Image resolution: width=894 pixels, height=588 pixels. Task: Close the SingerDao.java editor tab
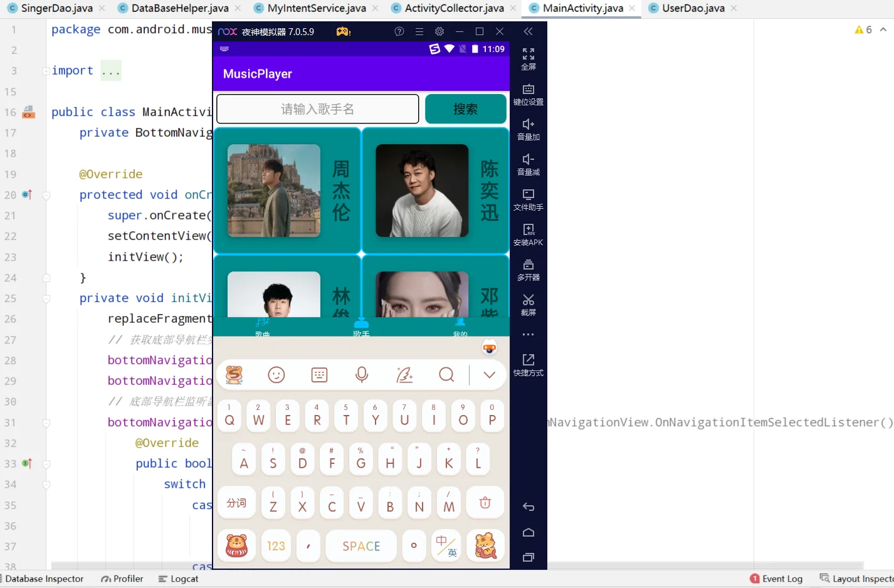pyautogui.click(x=102, y=8)
